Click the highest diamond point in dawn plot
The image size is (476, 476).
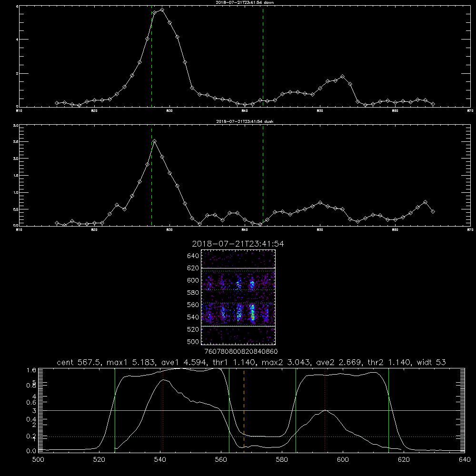(162, 10)
